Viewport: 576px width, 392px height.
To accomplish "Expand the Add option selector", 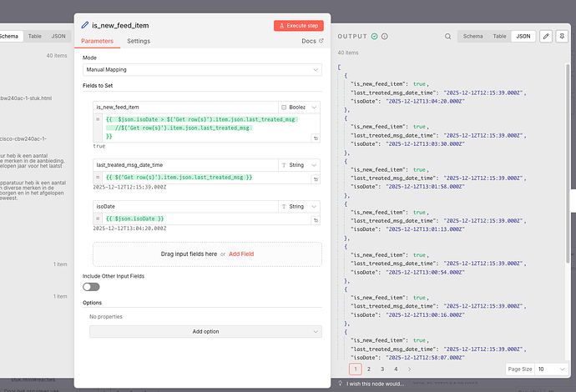I will point(205,331).
